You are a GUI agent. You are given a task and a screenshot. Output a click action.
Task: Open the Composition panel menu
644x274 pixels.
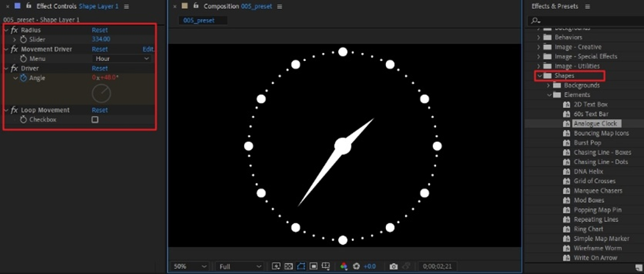(x=279, y=7)
